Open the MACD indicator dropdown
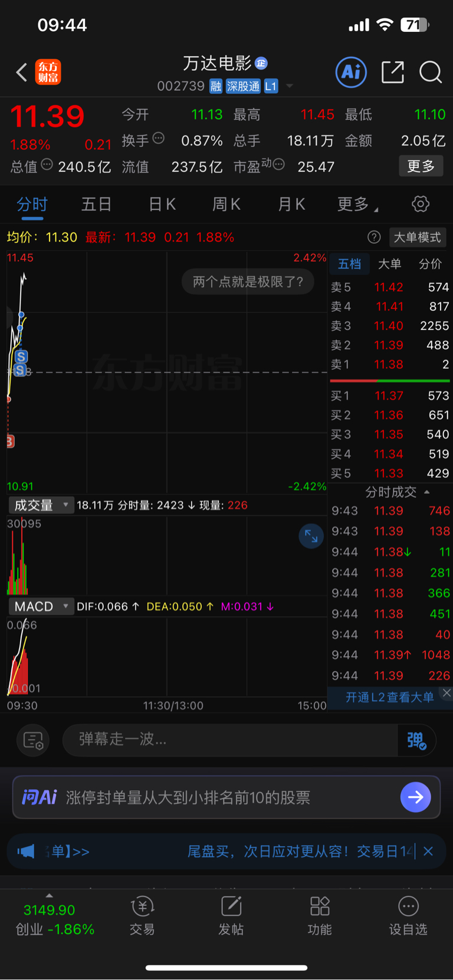This screenshot has width=453, height=980. click(x=41, y=606)
